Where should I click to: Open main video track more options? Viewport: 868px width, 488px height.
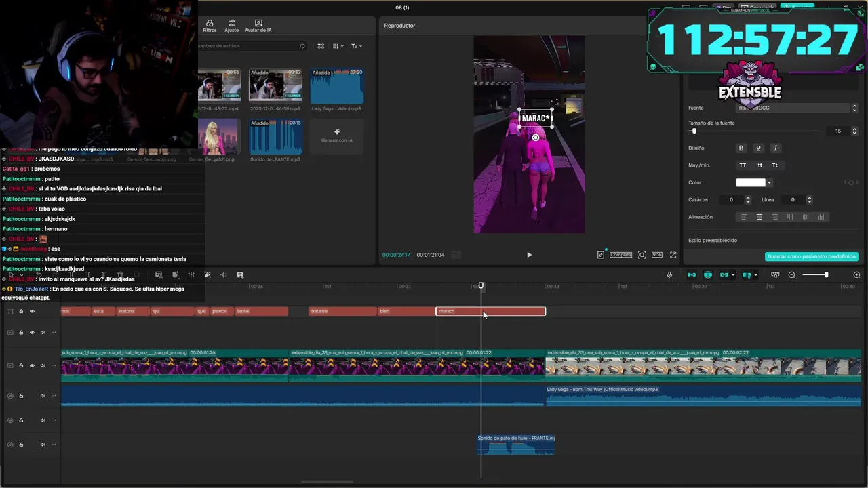[54, 365]
